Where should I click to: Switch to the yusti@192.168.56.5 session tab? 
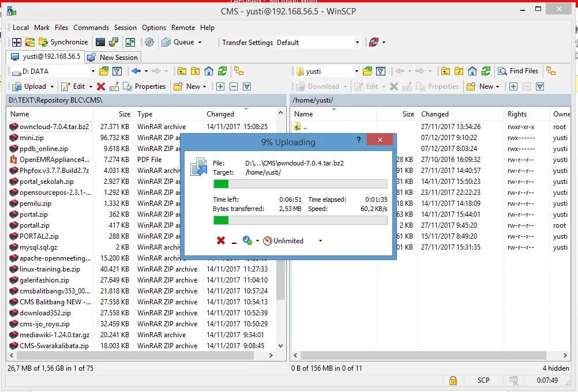[x=46, y=56]
